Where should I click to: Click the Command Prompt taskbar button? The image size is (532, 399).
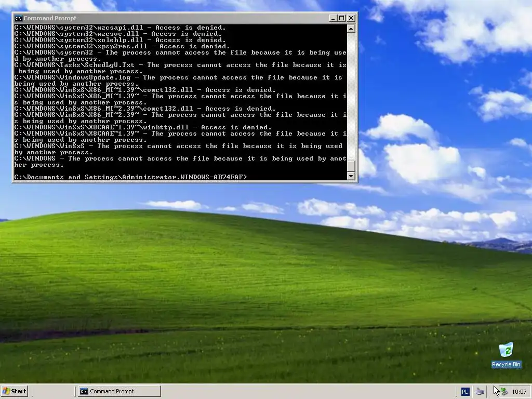(119, 391)
